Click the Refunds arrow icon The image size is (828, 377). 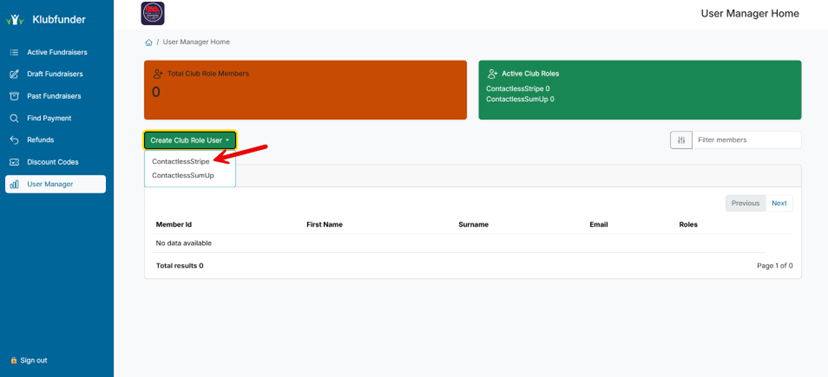14,140
